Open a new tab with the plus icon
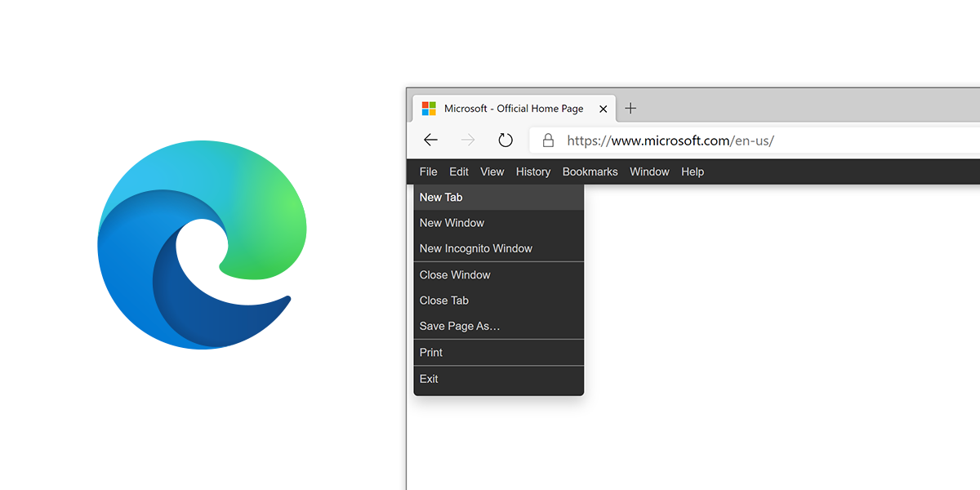Viewport: 980px width, 490px height. (630, 109)
